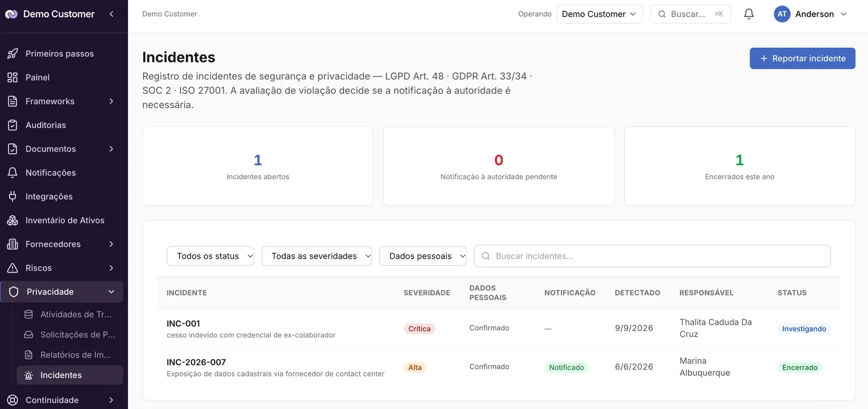Click the Demo Customer logo icon
The image size is (868, 409).
pos(11,14)
